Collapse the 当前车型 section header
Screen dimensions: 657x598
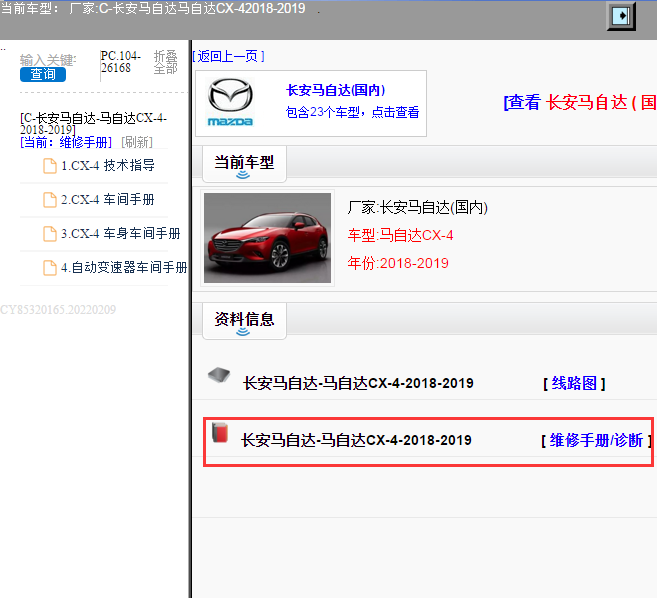tap(244, 164)
